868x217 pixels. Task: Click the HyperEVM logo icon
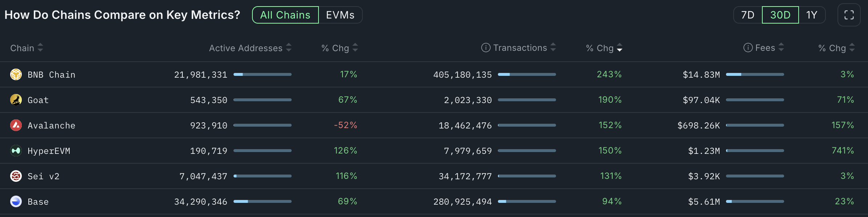point(16,151)
